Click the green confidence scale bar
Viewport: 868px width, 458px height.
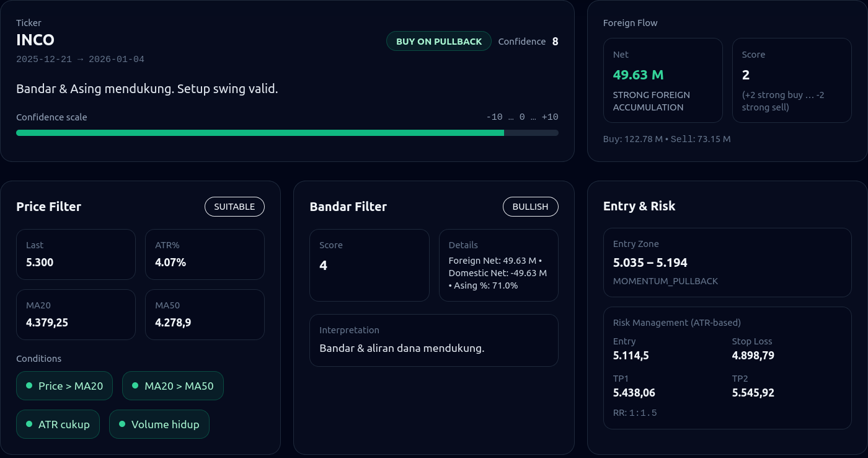[260, 133]
